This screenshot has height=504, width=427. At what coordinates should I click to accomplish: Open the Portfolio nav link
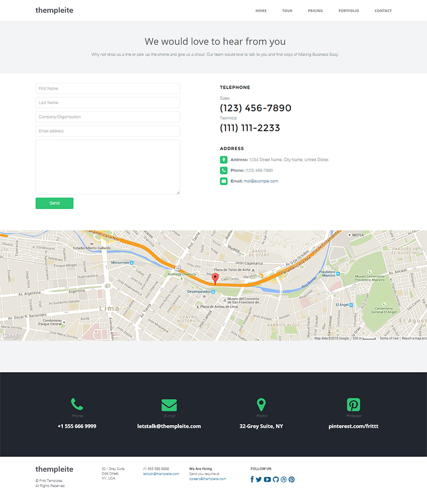coord(349,11)
